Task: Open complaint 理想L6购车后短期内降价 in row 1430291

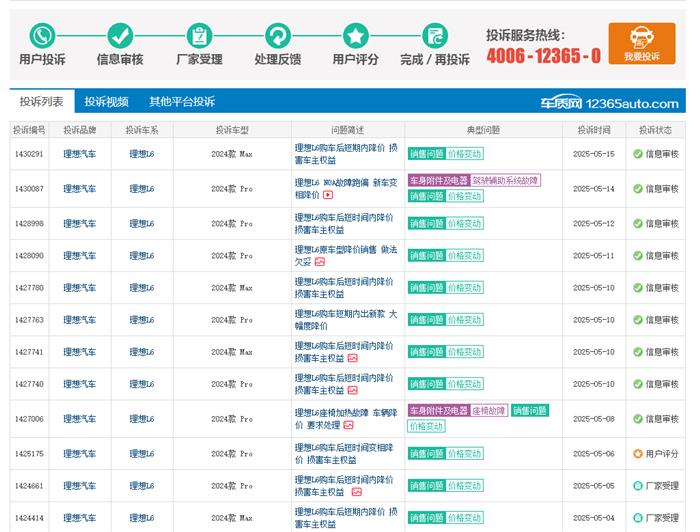Action: point(346,154)
